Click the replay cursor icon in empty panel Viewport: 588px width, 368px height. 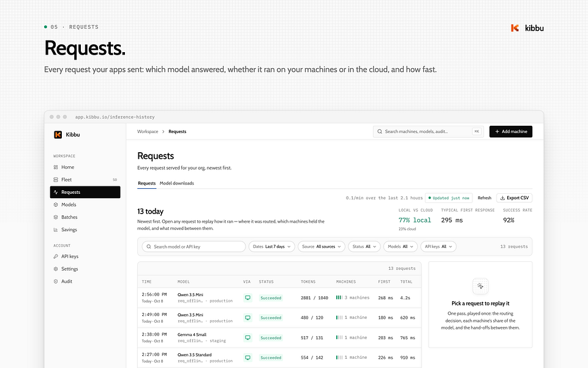[480, 286]
